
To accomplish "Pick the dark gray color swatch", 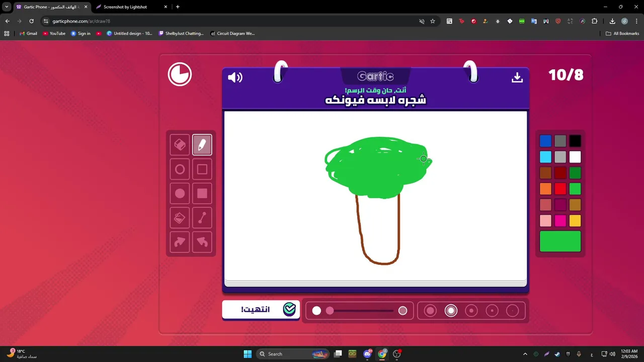I will click(x=560, y=141).
